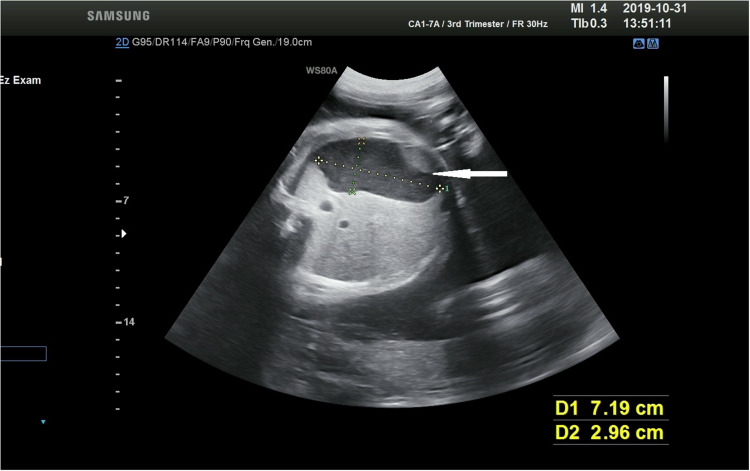Click the SAMSUNG logo

coord(118,16)
